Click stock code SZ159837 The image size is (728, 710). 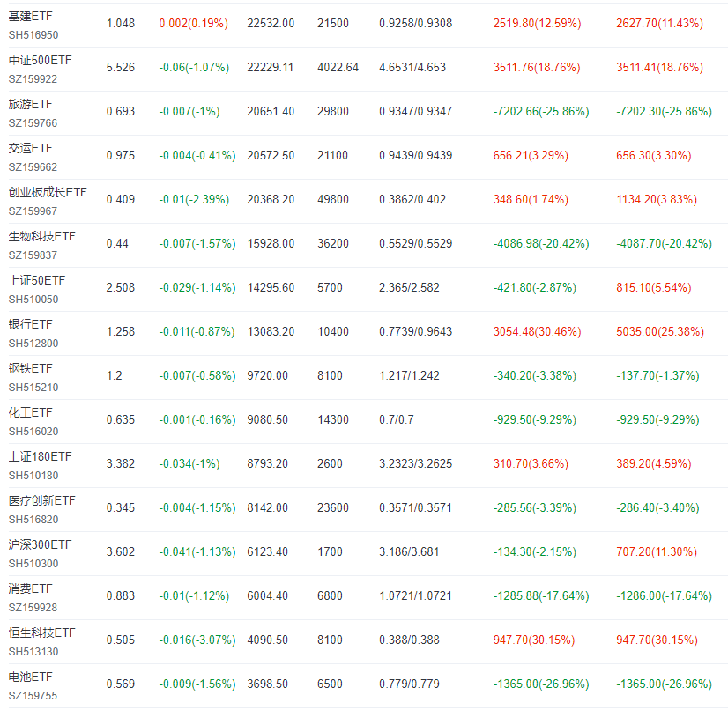tap(33, 255)
